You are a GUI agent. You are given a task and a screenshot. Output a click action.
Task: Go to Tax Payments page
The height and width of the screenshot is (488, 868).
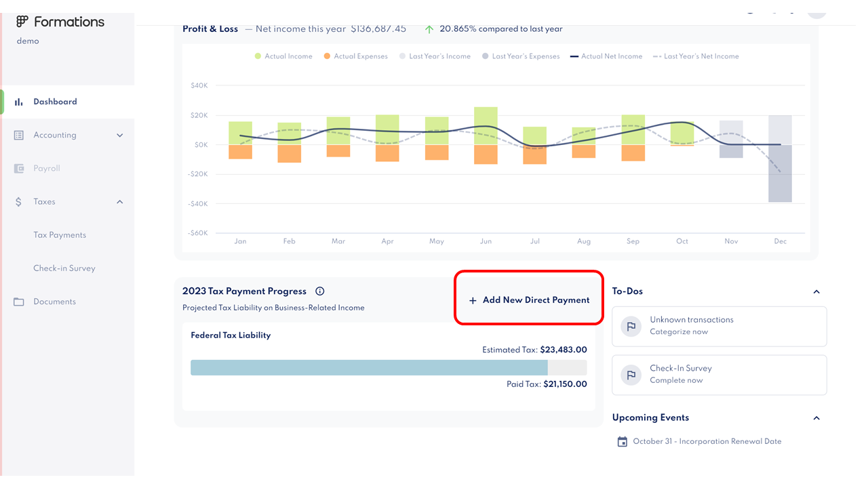coord(60,235)
